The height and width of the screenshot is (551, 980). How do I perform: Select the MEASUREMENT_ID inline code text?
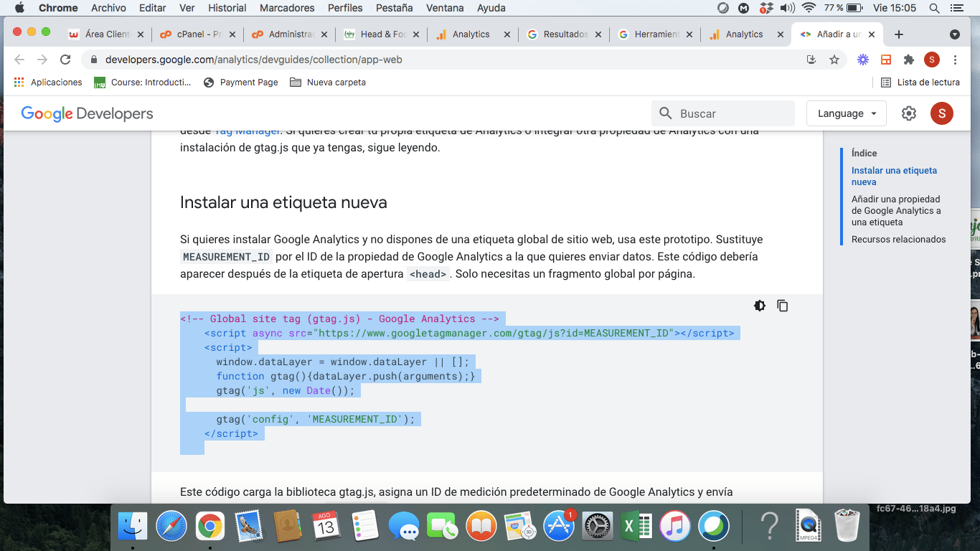click(x=226, y=257)
